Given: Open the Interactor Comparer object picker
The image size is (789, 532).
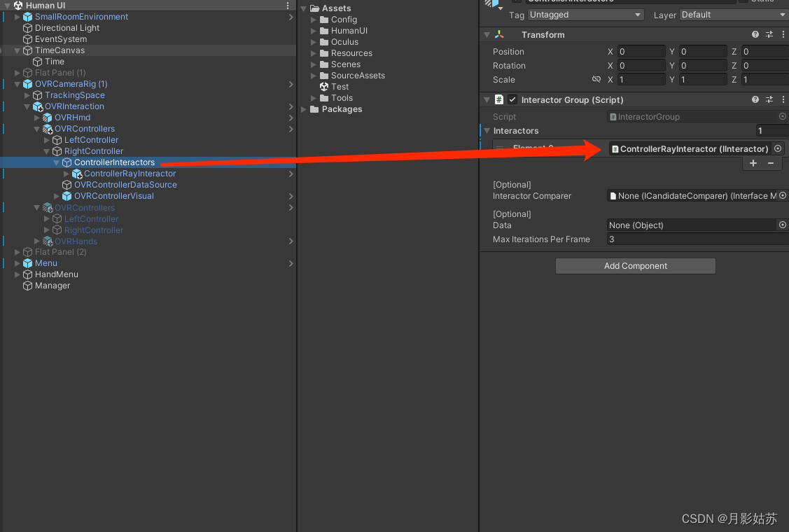Looking at the screenshot, I should point(783,195).
